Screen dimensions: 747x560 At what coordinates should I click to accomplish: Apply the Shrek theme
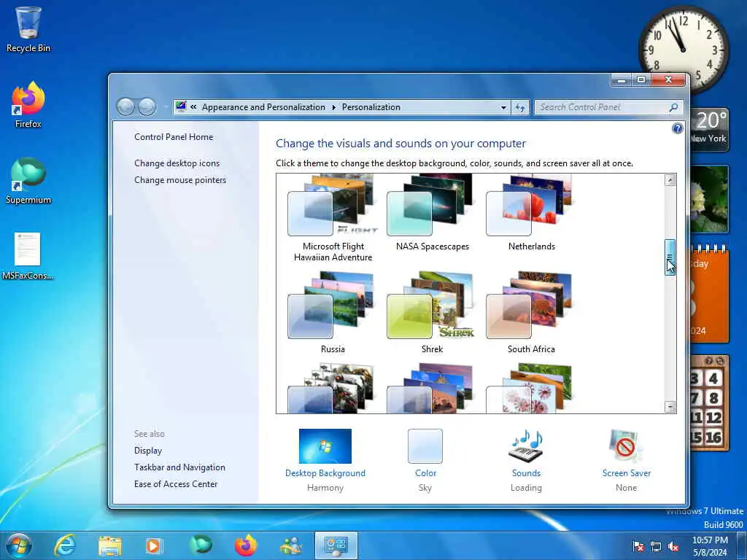(432, 312)
